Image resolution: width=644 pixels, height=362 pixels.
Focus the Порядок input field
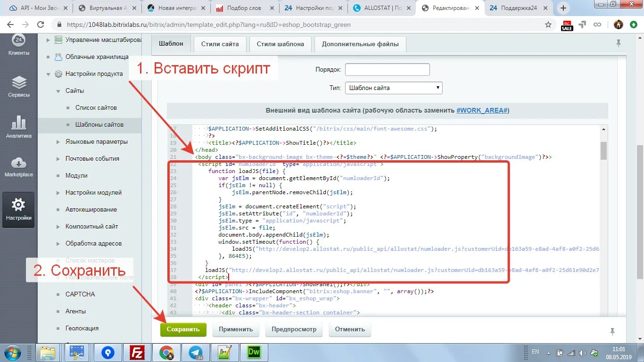pos(387,70)
